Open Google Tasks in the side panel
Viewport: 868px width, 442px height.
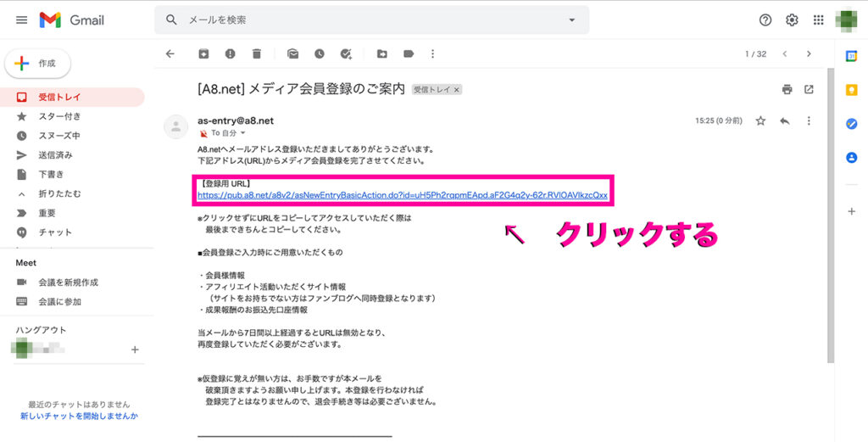click(851, 124)
